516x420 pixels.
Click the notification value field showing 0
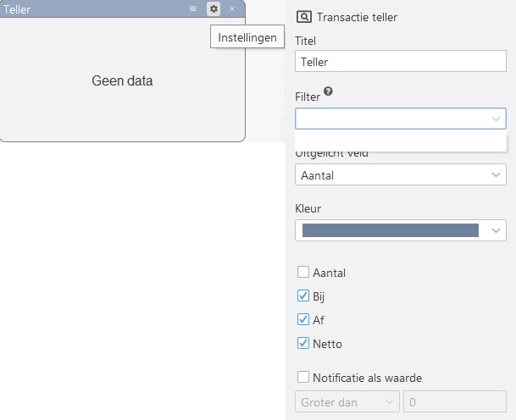(x=455, y=402)
